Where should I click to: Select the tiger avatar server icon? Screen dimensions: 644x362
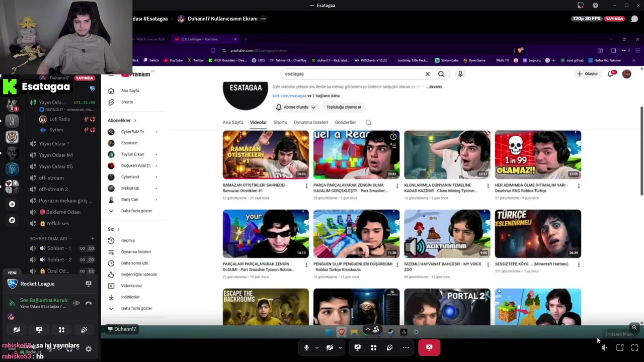click(x=12, y=137)
